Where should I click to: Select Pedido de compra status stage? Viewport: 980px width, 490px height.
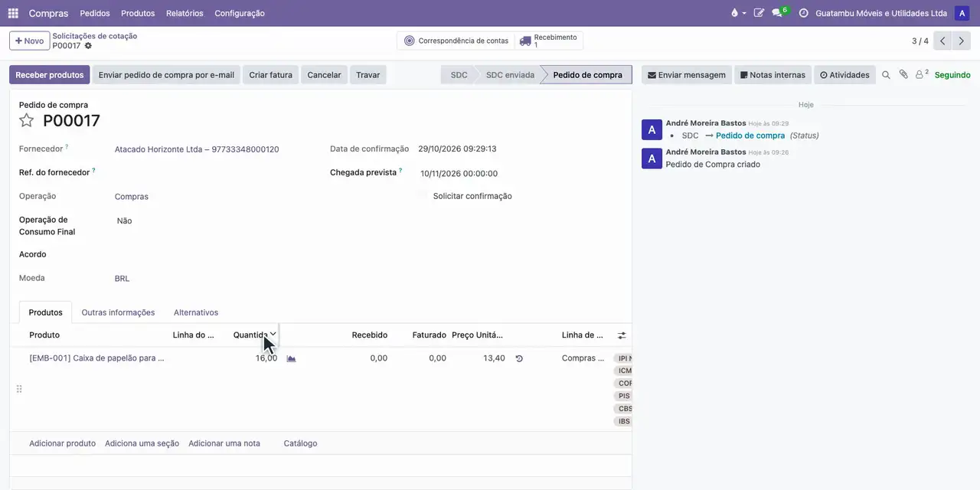[587, 75]
